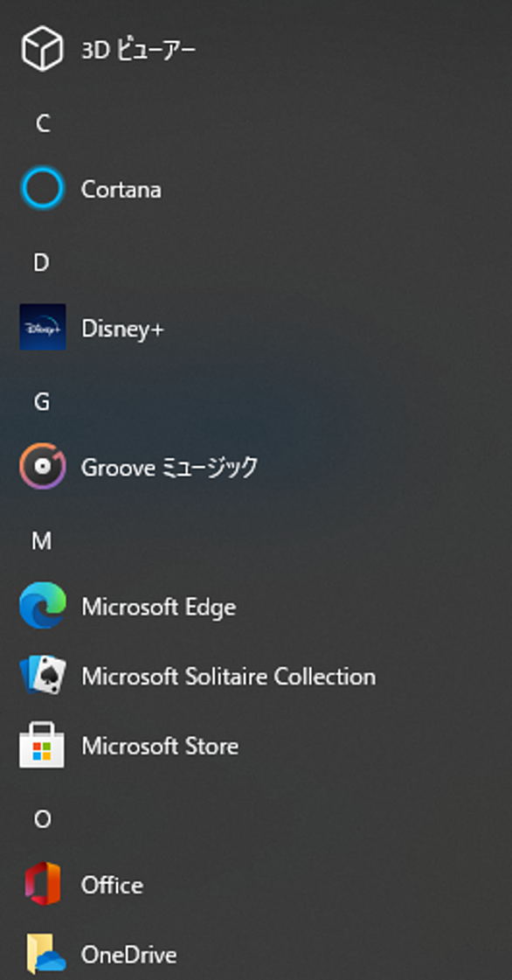Click the Disney+ text label

pos(122,329)
